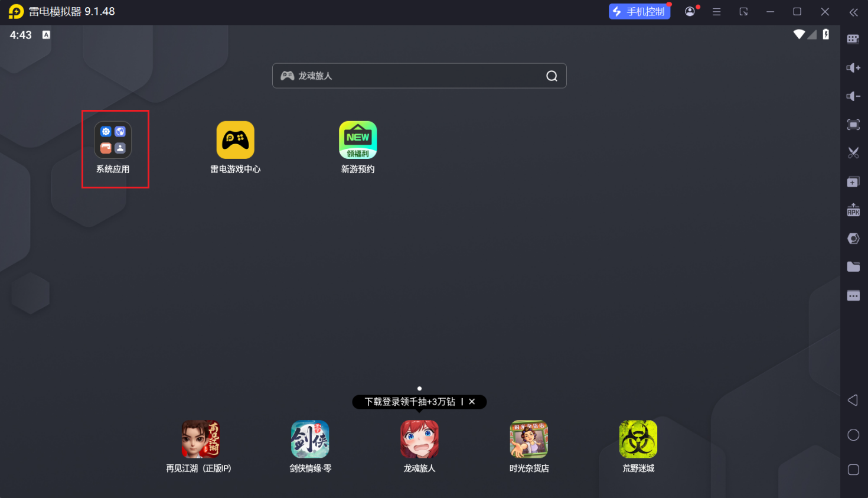Image resolution: width=868 pixels, height=498 pixels.
Task: Open keyboard mapping icon in sidebar
Action: point(853,39)
